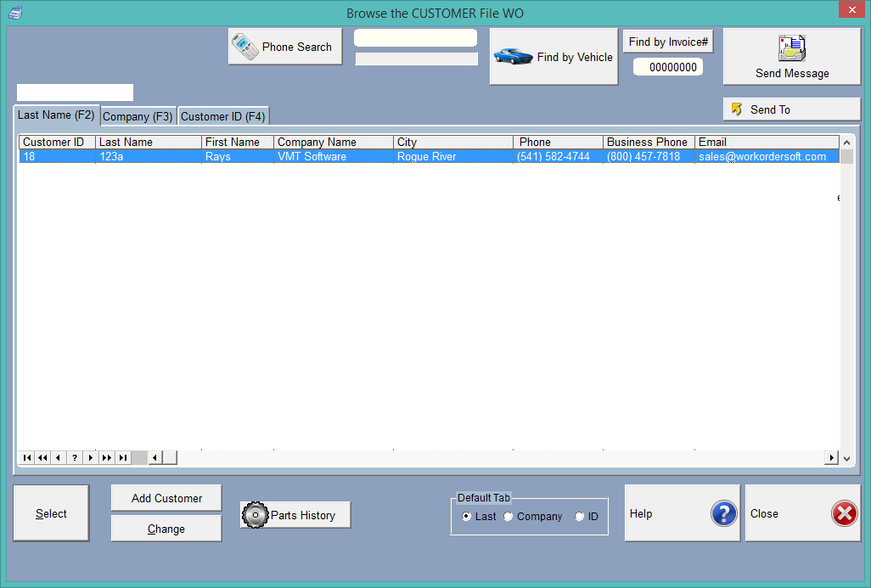Open Send Message via its printer icon

pos(791,48)
